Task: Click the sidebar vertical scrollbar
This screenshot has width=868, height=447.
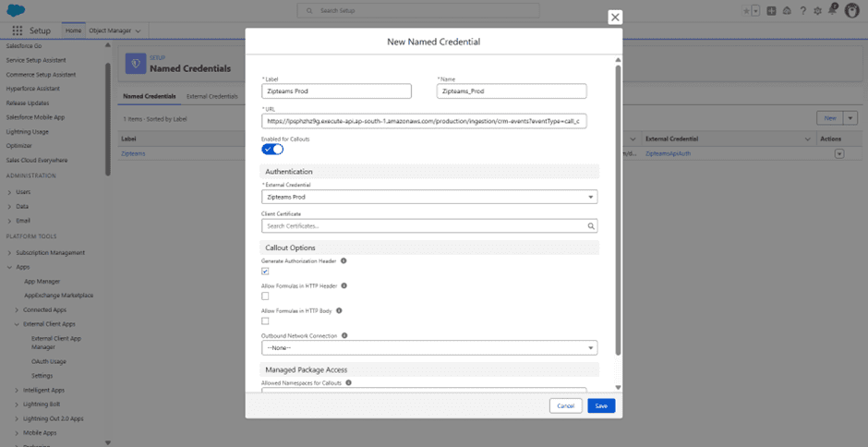Action: pos(108,119)
